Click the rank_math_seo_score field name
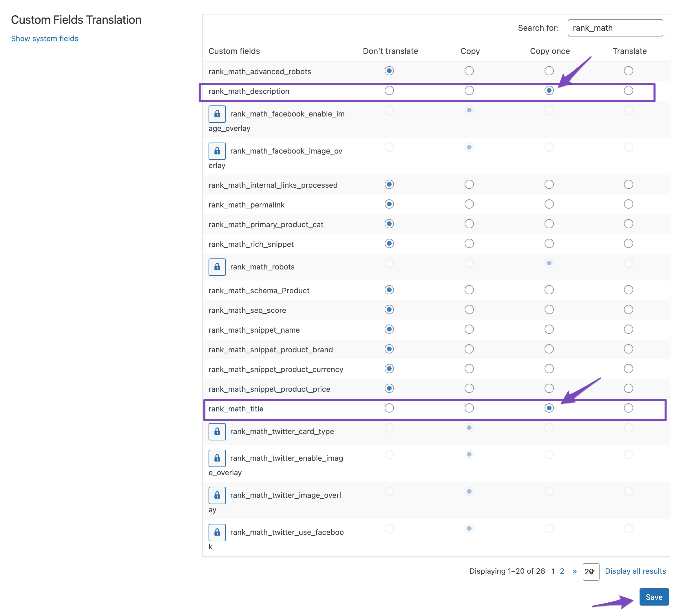 click(x=247, y=310)
